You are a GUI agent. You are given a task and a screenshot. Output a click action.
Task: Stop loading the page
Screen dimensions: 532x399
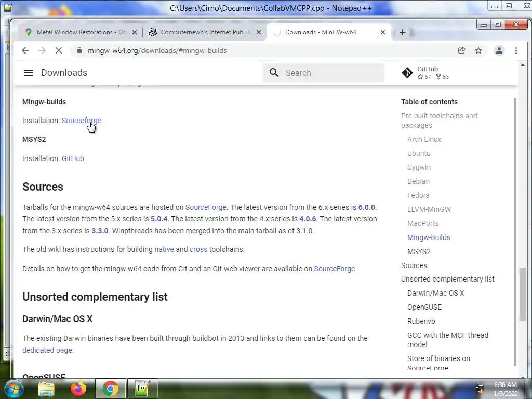click(59, 50)
